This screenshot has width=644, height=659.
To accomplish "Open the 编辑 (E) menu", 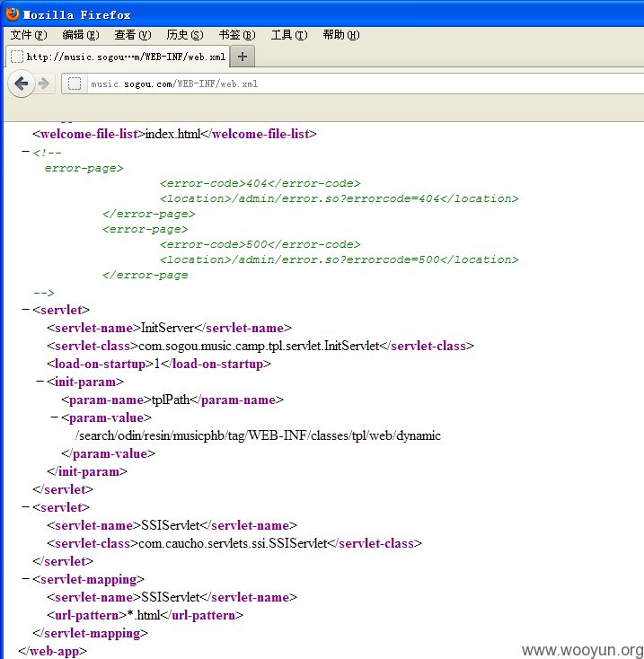I will pos(81,35).
